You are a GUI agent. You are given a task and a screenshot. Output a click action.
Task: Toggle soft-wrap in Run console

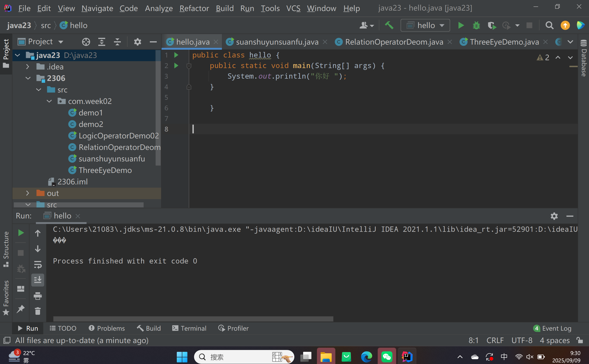38,265
